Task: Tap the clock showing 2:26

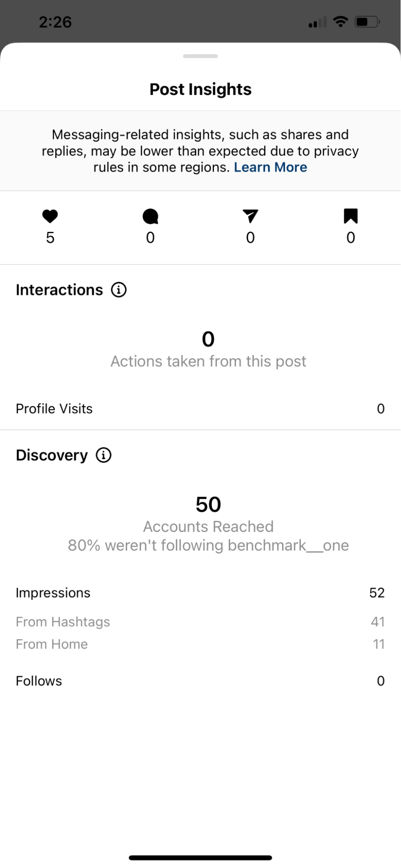Action: pyautogui.click(x=55, y=22)
